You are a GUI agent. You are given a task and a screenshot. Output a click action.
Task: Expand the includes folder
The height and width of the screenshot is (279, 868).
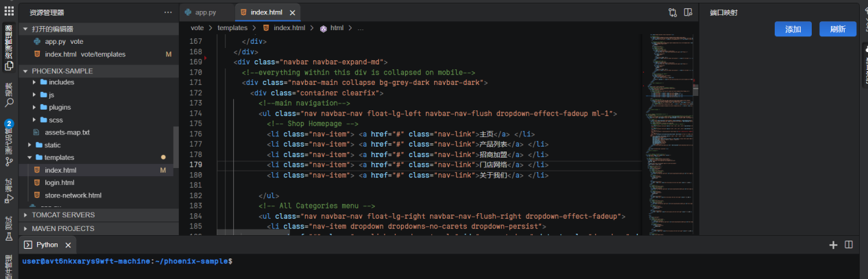pos(35,82)
